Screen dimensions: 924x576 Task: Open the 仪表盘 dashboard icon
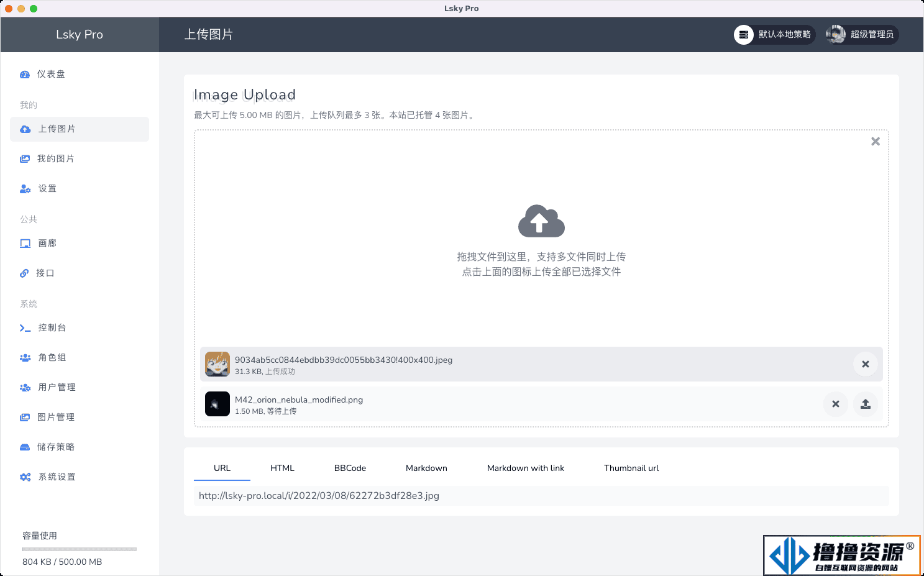25,75
